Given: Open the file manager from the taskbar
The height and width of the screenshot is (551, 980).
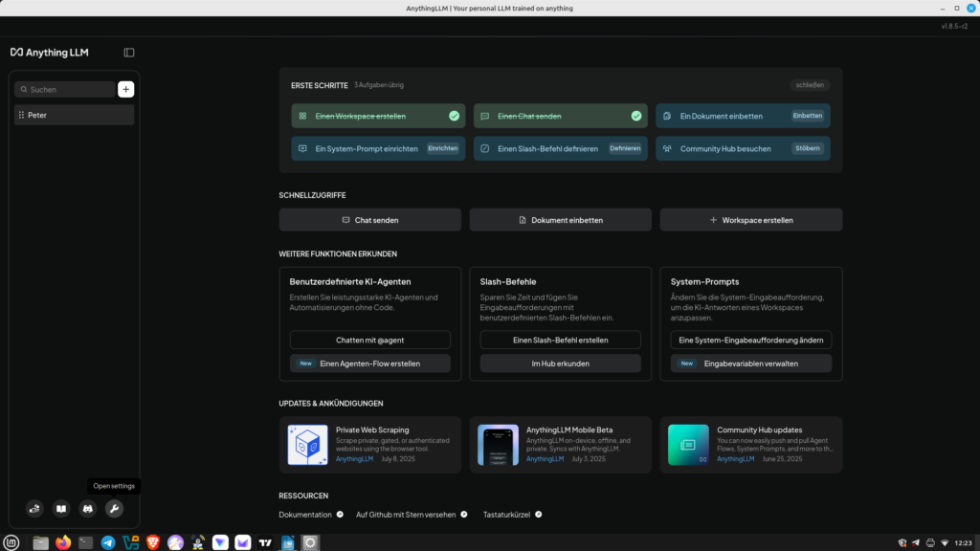Looking at the screenshot, I should tap(40, 542).
